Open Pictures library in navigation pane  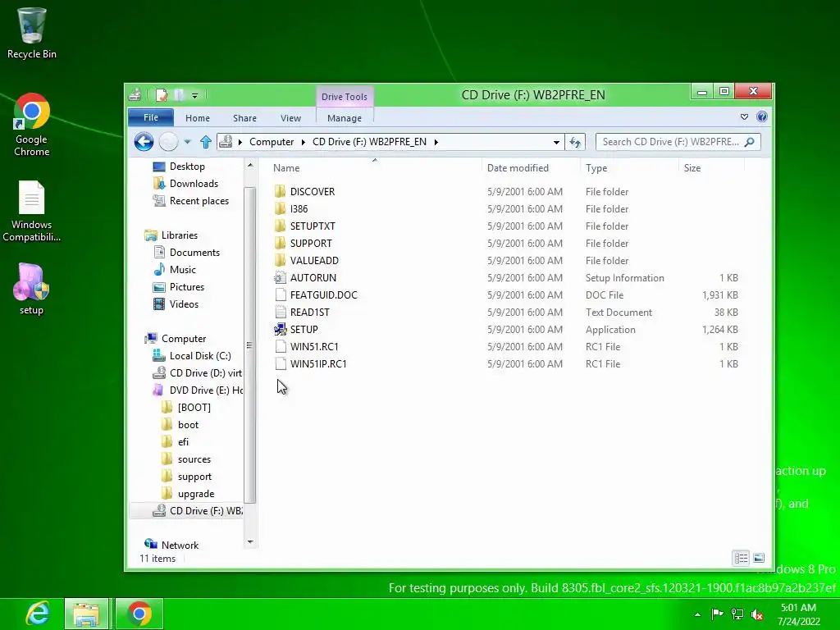click(186, 286)
